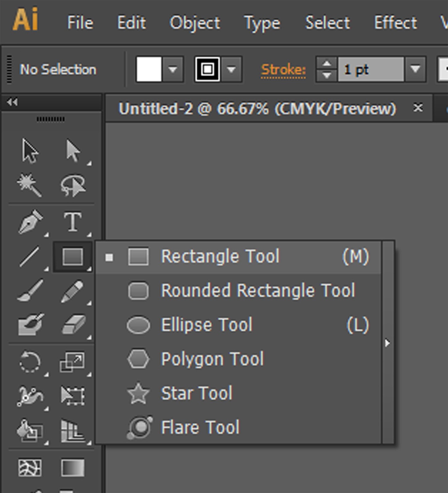Open the stroke color dropdown arrow
Screen dimensions: 448x493
[231, 69]
